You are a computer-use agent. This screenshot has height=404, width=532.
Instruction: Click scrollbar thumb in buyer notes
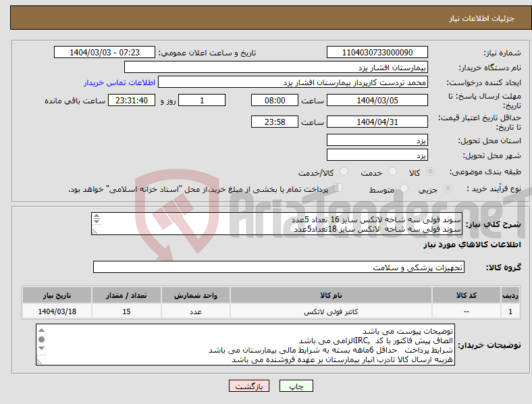[x=41, y=339]
